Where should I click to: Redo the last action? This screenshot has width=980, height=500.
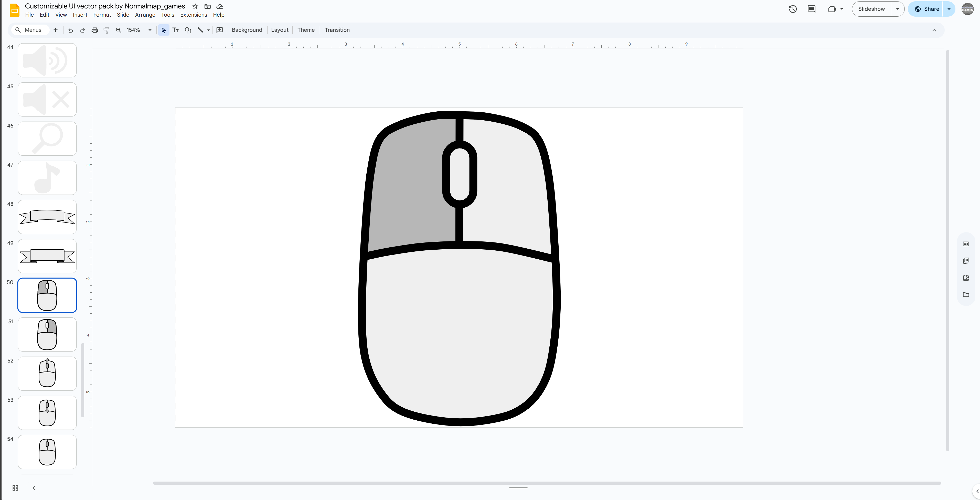click(x=82, y=30)
